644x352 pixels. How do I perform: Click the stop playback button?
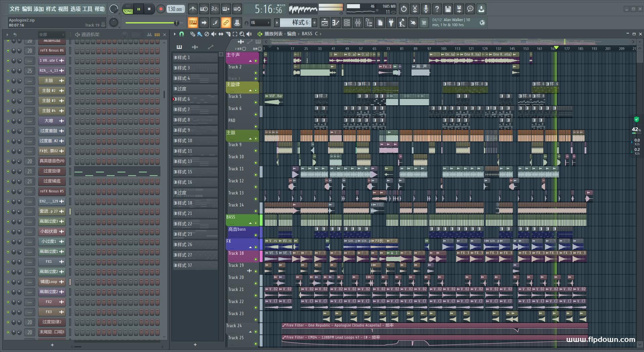click(x=149, y=9)
